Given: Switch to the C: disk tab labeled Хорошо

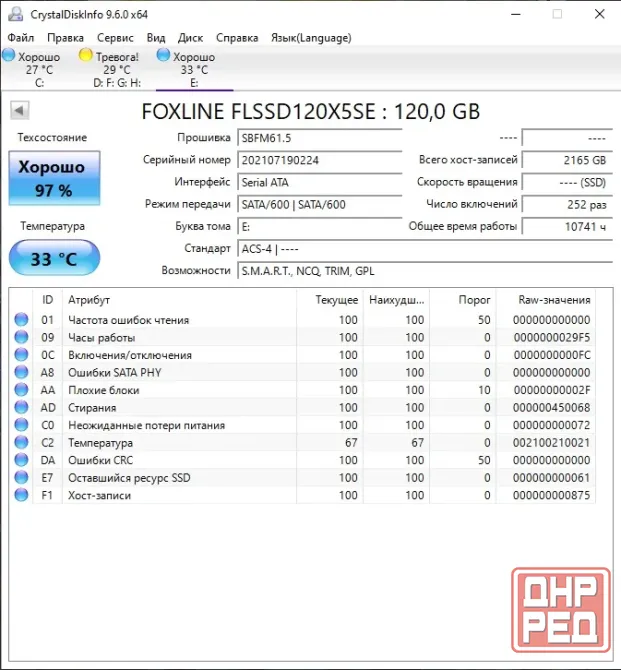Looking at the screenshot, I should tap(39, 69).
